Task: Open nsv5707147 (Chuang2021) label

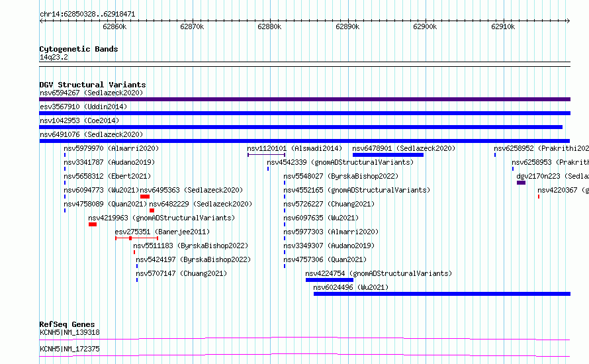Action: [x=181, y=273]
